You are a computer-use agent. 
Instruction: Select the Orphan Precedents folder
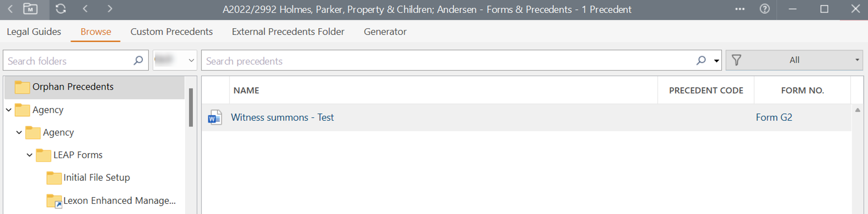pos(73,87)
